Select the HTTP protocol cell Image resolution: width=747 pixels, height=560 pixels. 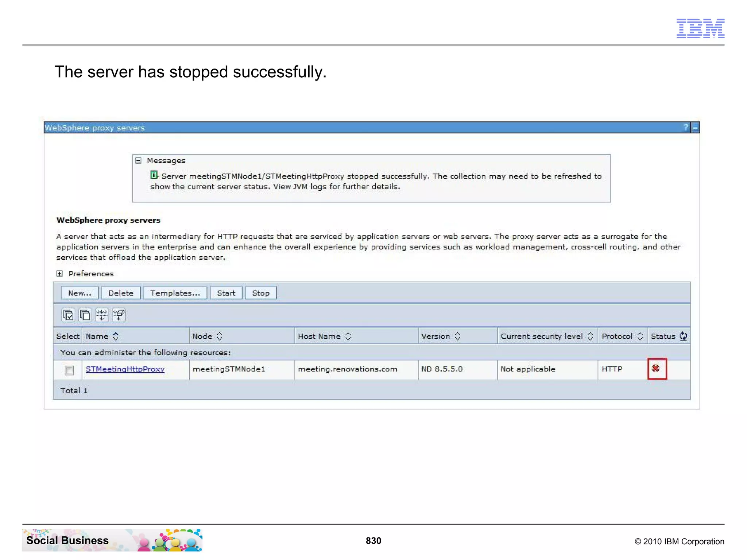(623, 370)
